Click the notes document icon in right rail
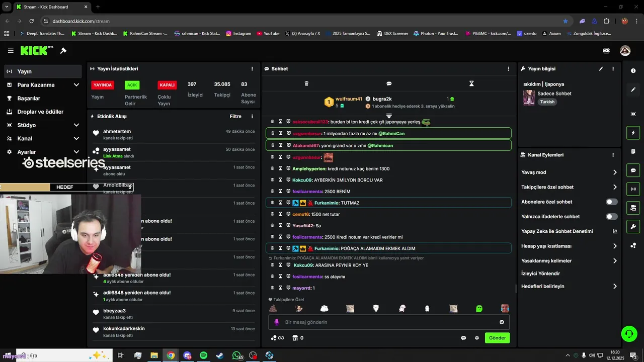Screen dimensions: 644x362 633,152
